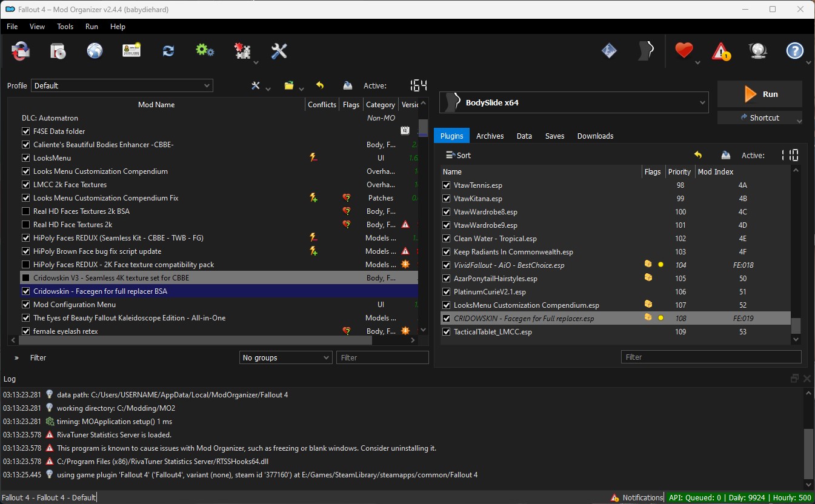Open Executables with the green gears icon

205,51
